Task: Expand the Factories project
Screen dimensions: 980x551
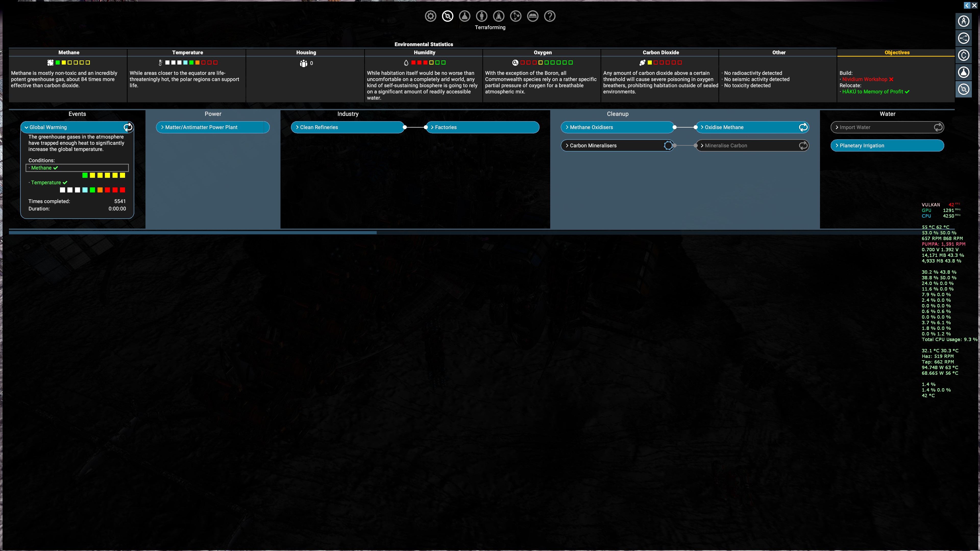Action: (432, 127)
